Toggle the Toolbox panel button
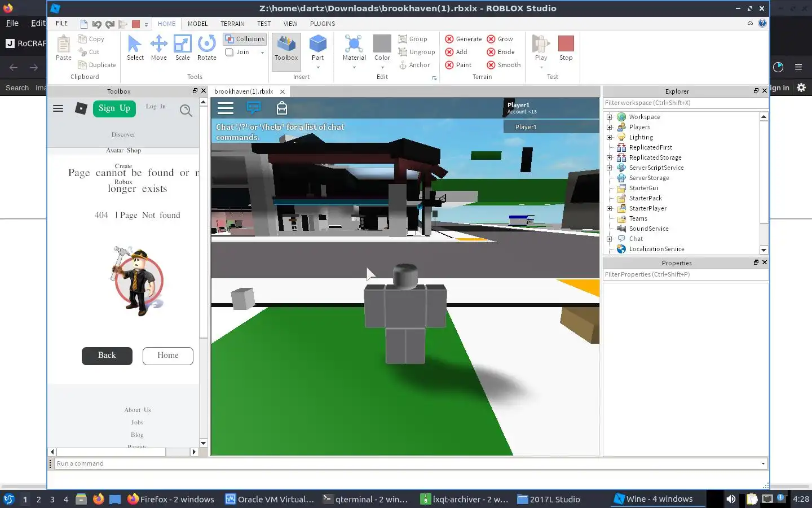The height and width of the screenshot is (508, 812). (286, 51)
